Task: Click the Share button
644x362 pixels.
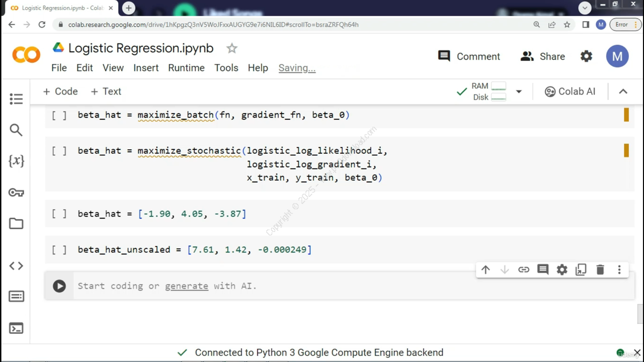Action: [x=542, y=56]
